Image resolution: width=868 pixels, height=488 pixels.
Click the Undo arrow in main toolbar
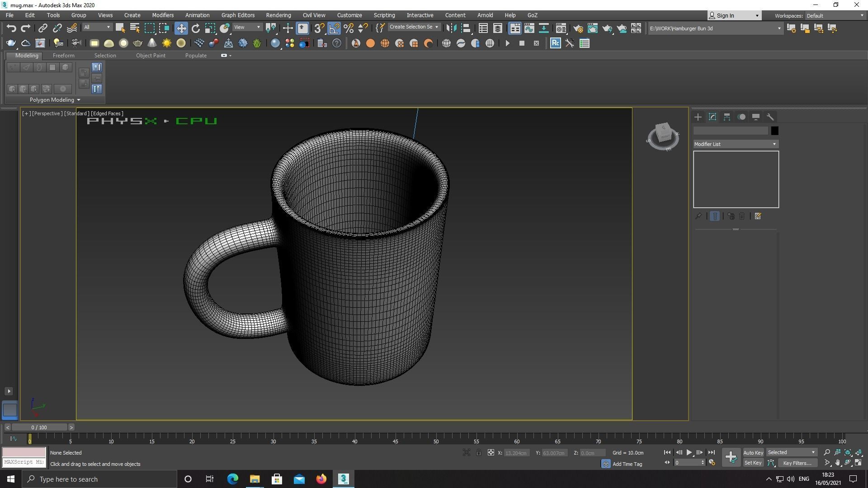tap(11, 28)
